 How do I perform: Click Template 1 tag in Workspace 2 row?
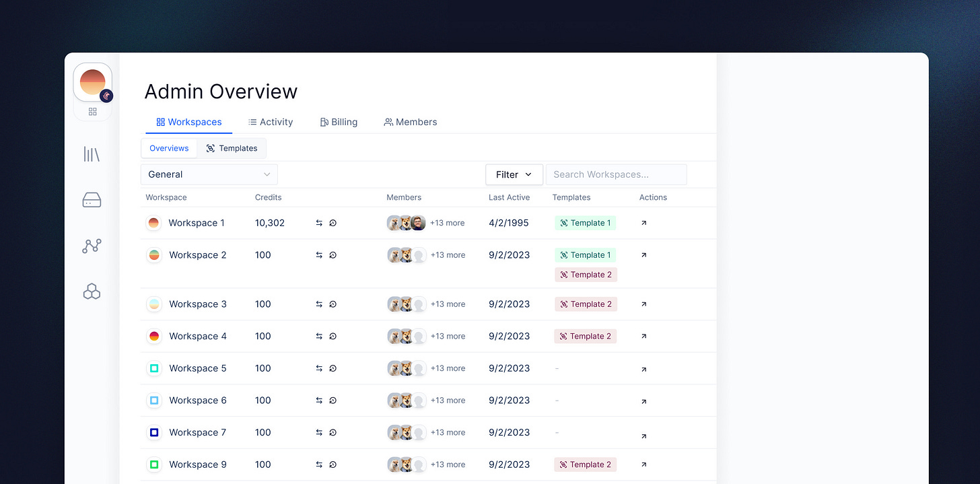586,255
